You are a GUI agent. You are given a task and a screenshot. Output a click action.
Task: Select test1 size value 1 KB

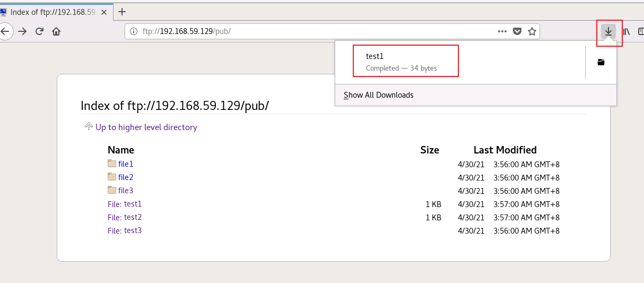coord(433,204)
